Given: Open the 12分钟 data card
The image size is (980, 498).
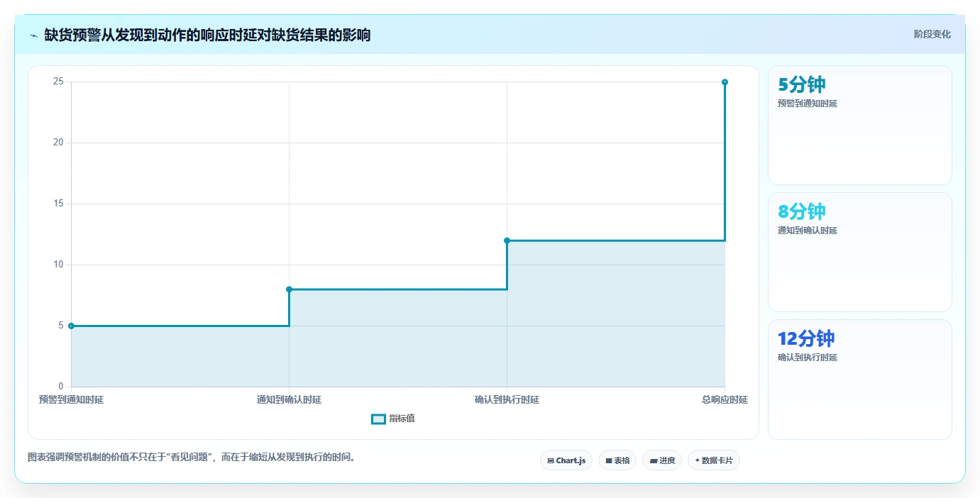Looking at the screenshot, I should [x=860, y=380].
